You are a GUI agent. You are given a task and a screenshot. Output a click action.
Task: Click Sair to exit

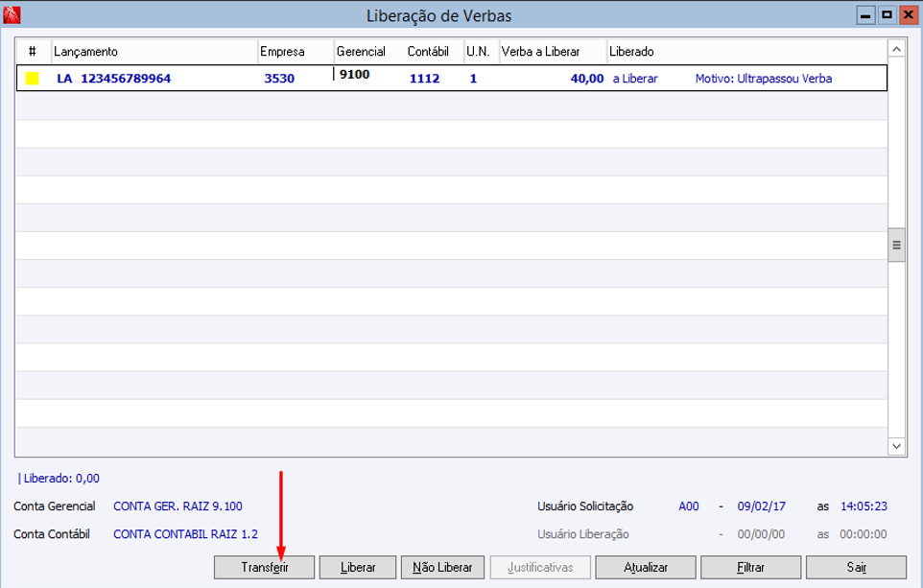[857, 568]
